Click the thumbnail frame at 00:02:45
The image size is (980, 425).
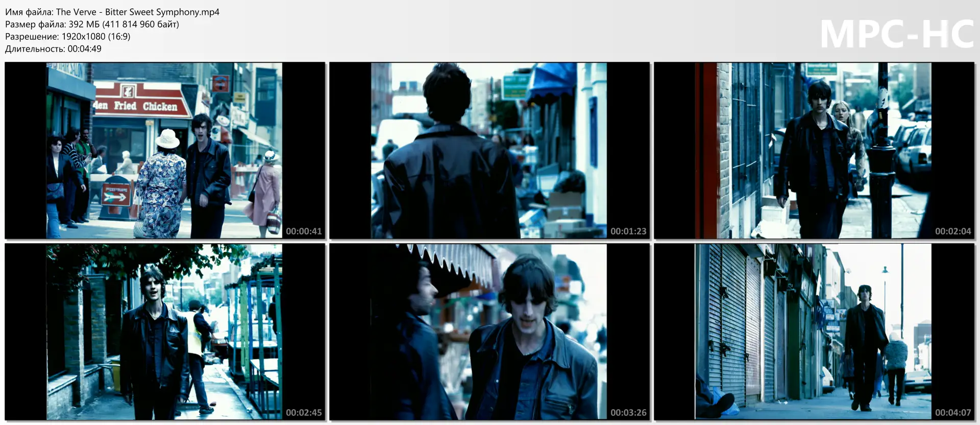pyautogui.click(x=165, y=332)
